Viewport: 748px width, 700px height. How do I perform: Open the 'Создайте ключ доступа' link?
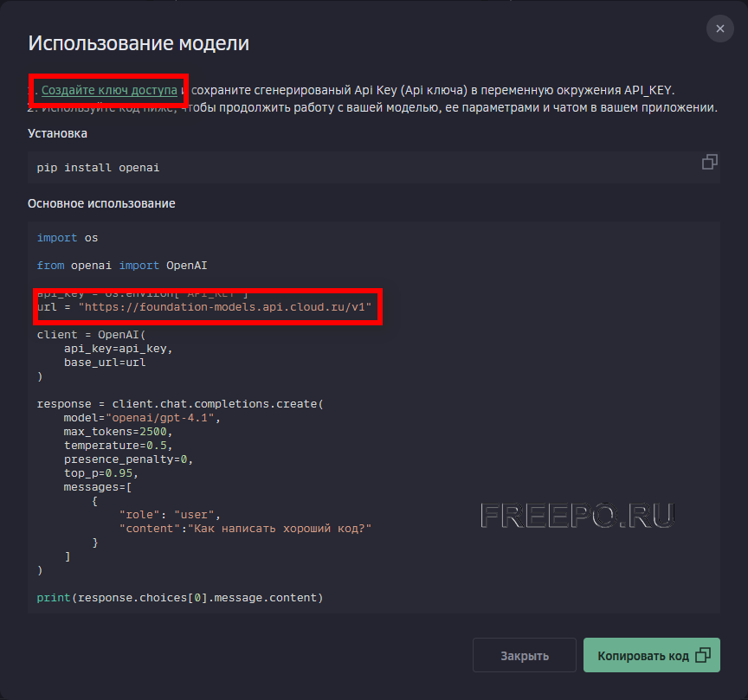[109, 90]
